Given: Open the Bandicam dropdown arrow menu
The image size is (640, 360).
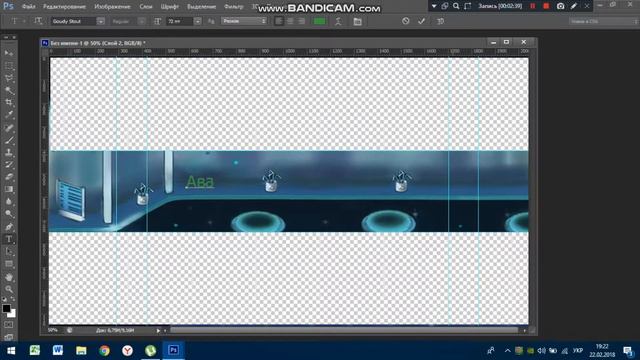Looking at the screenshot, I should tap(434, 6).
